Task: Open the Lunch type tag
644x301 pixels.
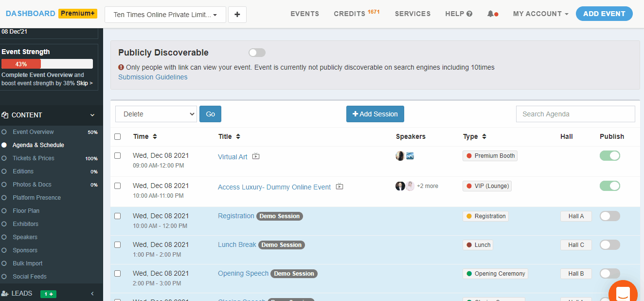Action: click(478, 245)
